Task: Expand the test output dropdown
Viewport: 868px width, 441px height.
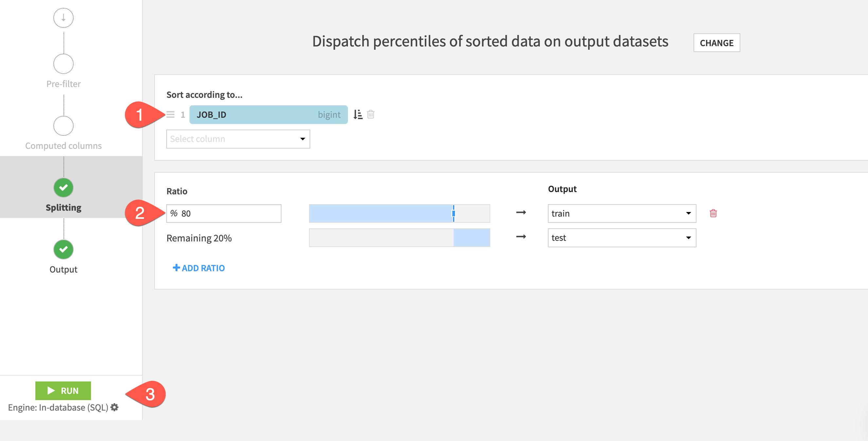Action: [x=622, y=238]
